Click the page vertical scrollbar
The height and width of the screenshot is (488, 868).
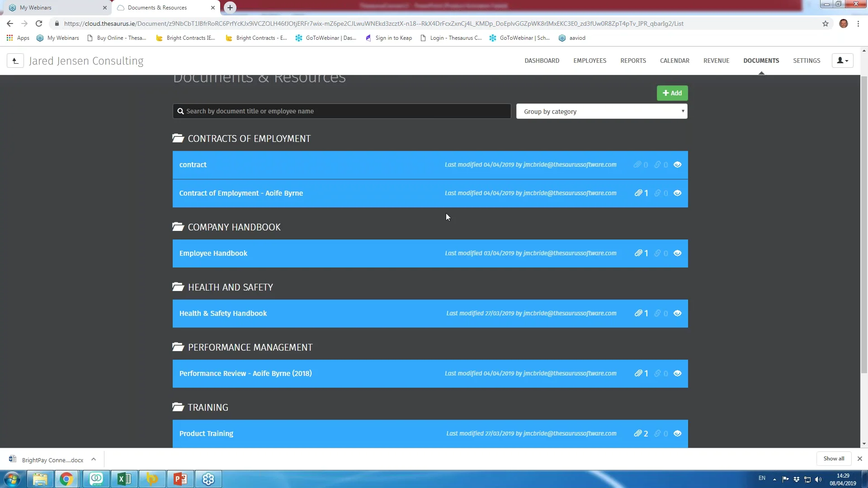click(864, 226)
